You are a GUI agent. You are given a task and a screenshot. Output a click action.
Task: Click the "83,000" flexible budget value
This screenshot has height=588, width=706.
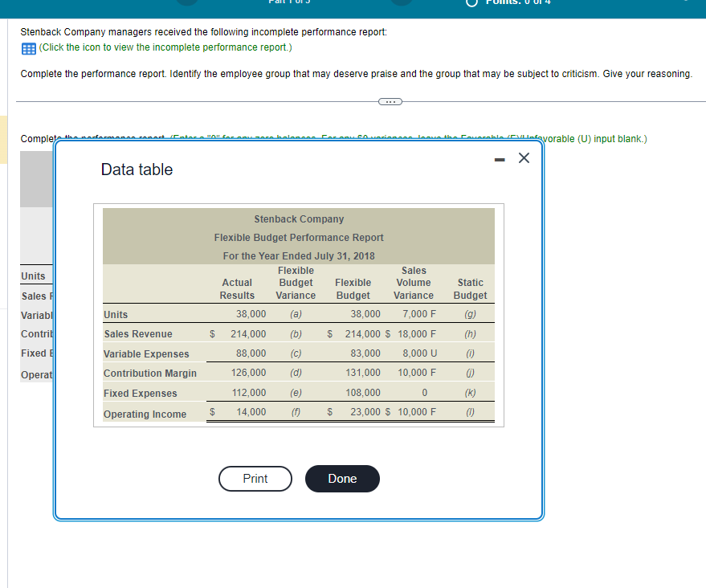tap(365, 353)
